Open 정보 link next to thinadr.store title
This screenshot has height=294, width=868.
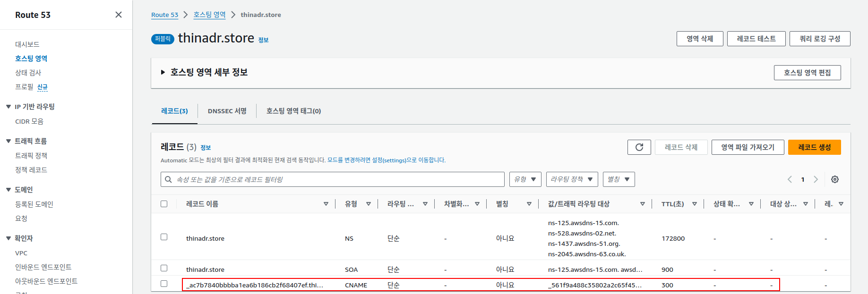pos(263,40)
